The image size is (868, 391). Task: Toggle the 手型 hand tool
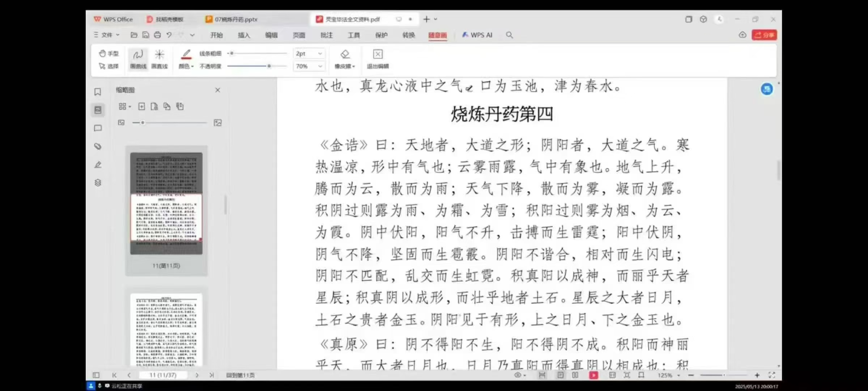point(109,54)
